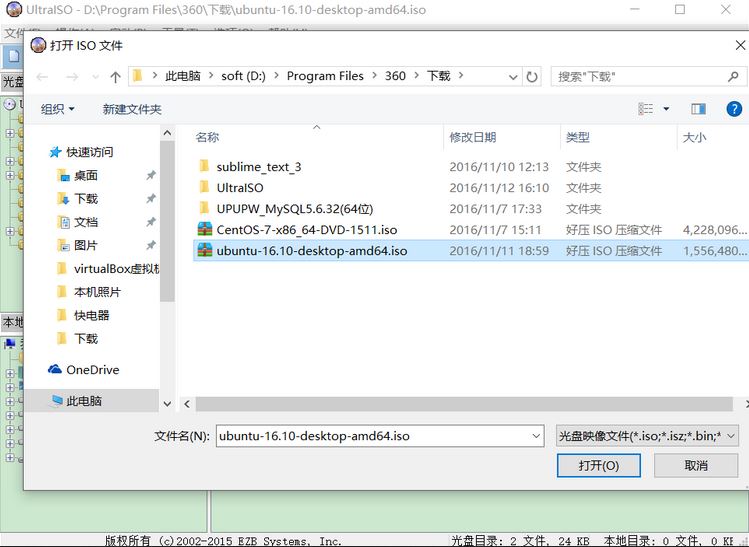Open 文档 in quick access
The height and width of the screenshot is (547, 749).
click(86, 222)
